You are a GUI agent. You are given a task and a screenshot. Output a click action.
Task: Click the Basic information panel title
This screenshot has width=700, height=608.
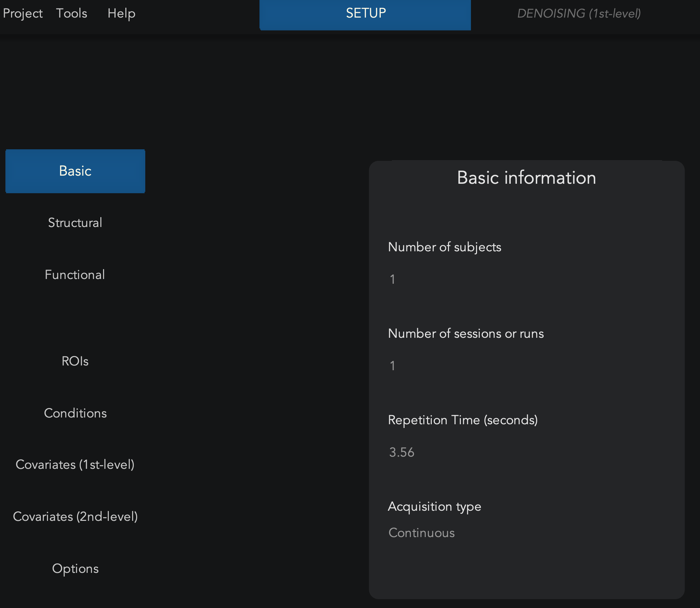click(x=527, y=177)
